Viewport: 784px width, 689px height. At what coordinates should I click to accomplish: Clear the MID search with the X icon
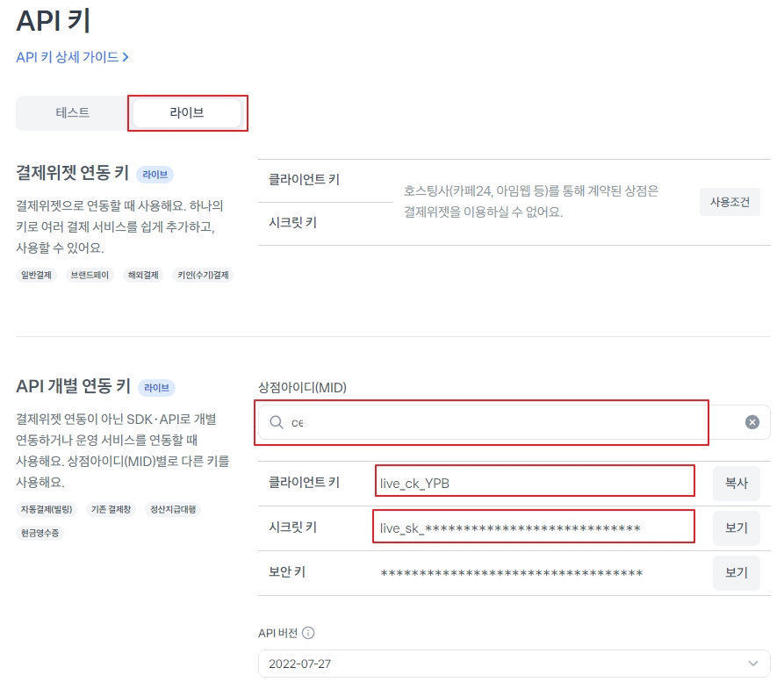(x=752, y=422)
